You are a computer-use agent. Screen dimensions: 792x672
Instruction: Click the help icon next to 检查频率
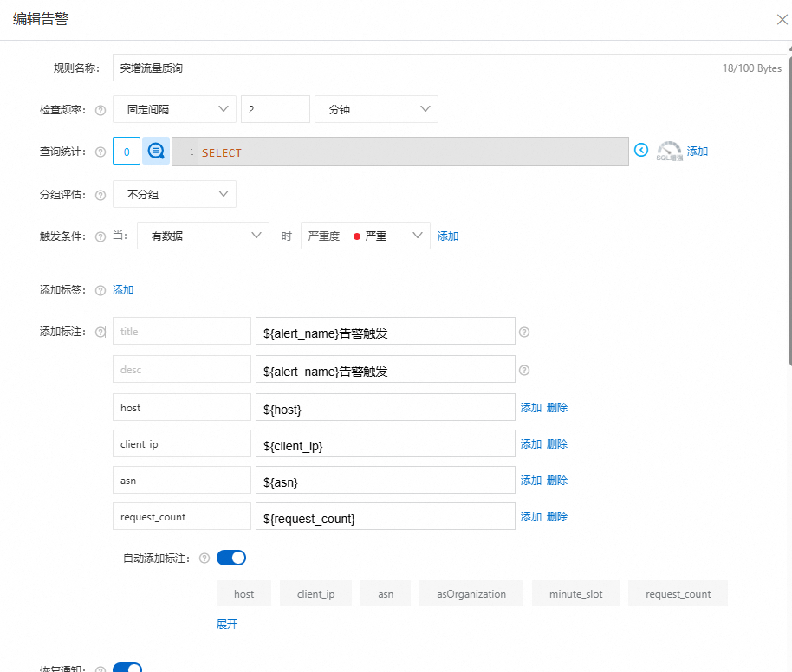pyautogui.click(x=100, y=109)
